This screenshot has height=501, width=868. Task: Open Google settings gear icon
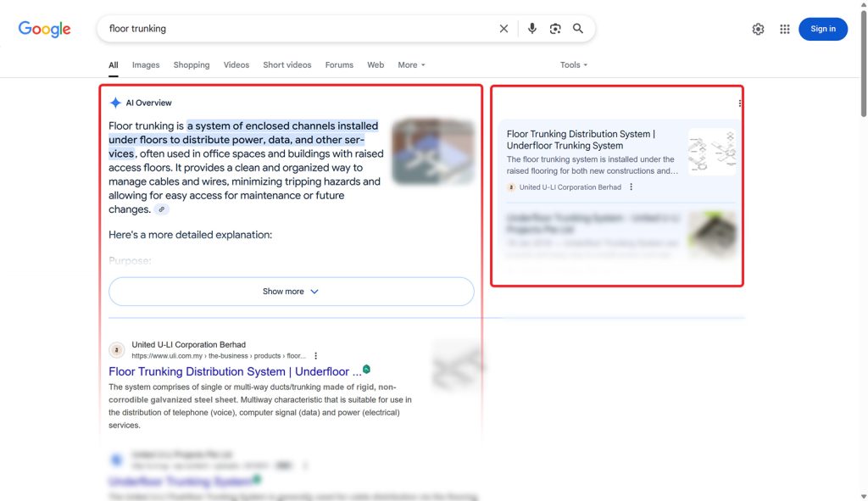tap(758, 30)
